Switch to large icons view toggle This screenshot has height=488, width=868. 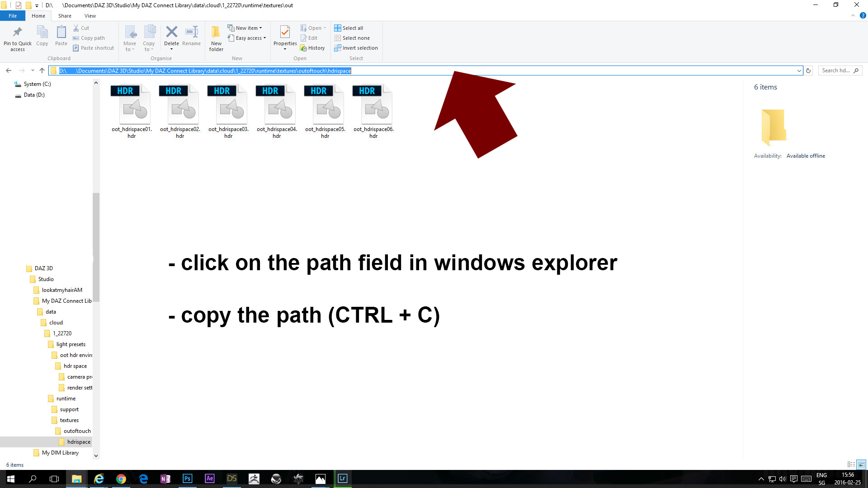pyautogui.click(x=862, y=465)
